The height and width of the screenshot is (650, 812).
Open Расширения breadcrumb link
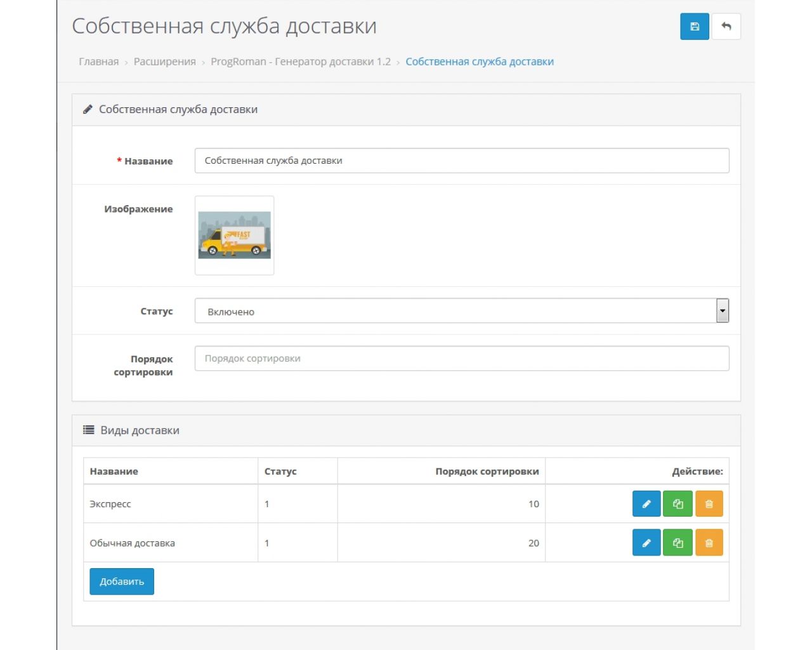[x=165, y=62]
